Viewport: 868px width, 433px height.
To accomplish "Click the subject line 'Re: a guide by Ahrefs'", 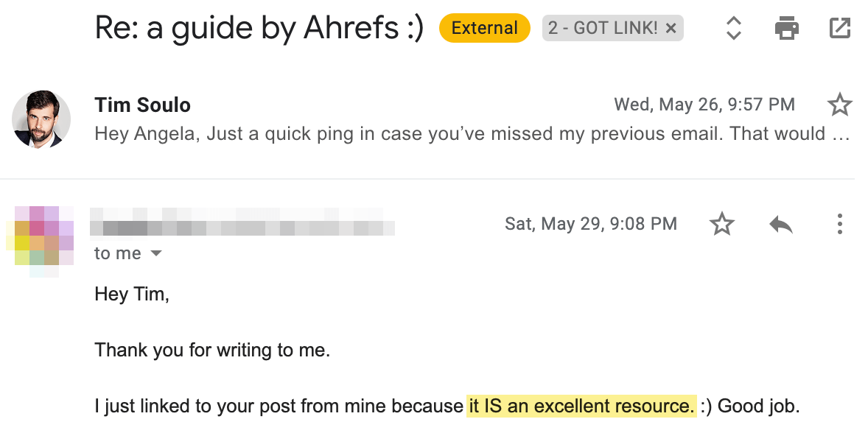I will pos(259,29).
